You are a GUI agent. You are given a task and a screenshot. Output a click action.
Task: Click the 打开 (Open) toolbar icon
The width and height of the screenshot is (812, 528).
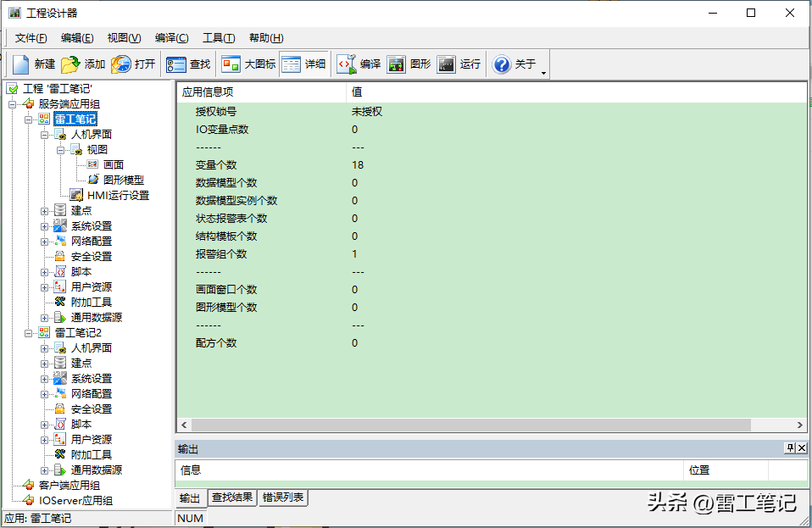(x=121, y=64)
